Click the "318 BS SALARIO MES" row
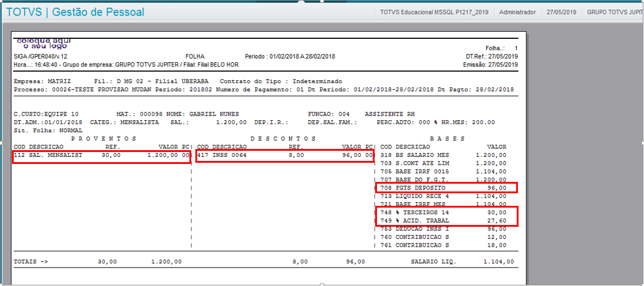Screen dimensions: 644x286 point(443,155)
